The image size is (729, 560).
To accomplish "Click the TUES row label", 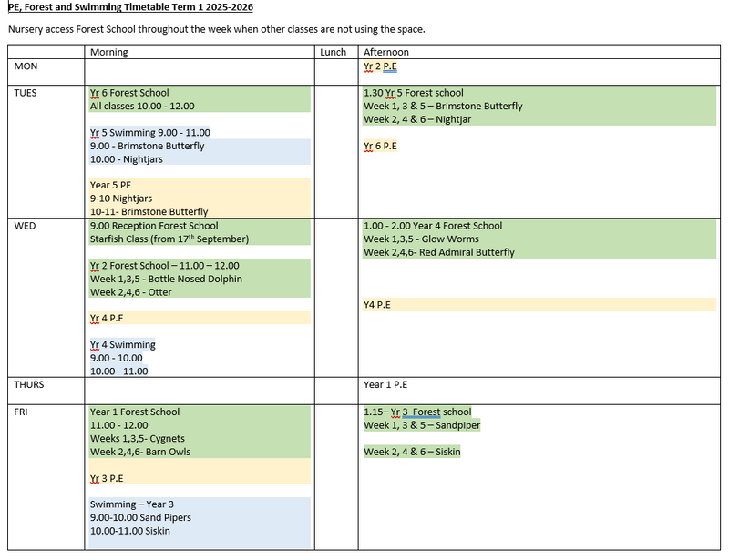I will point(26,93).
